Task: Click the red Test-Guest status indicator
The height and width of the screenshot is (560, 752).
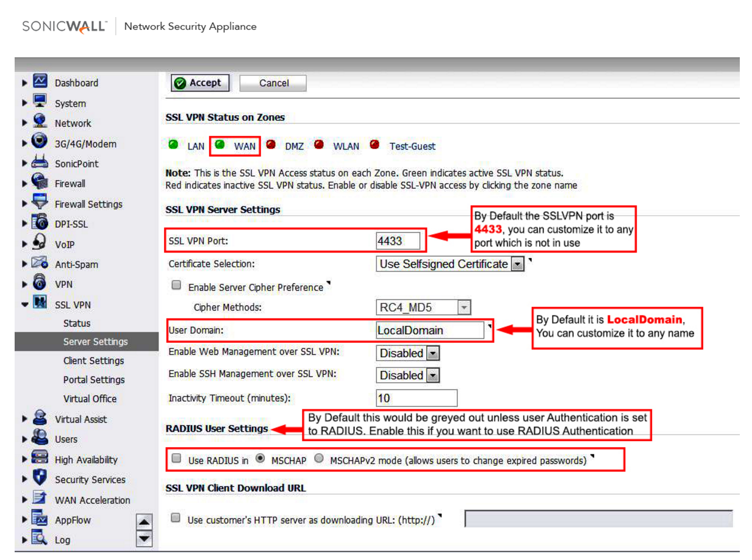Action: pyautogui.click(x=374, y=145)
